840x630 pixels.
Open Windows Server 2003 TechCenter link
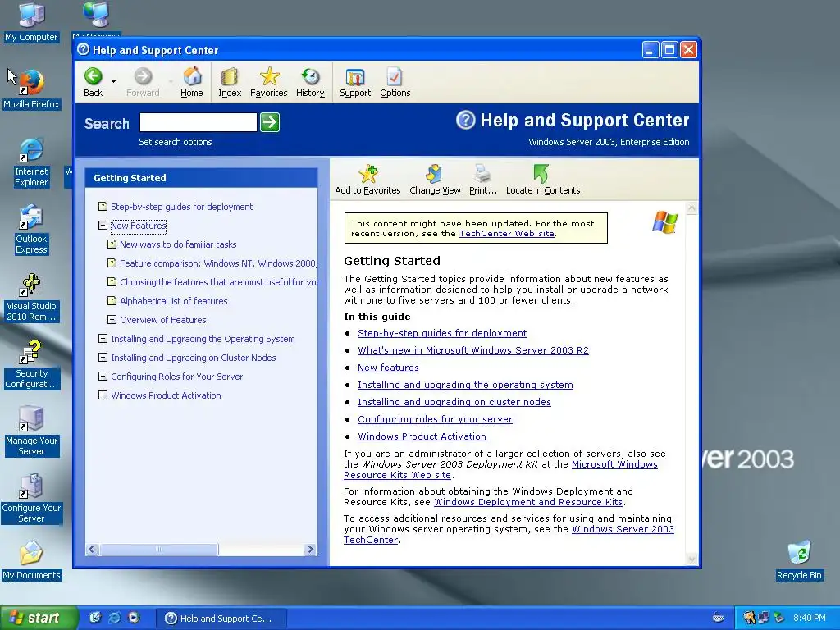(x=623, y=529)
